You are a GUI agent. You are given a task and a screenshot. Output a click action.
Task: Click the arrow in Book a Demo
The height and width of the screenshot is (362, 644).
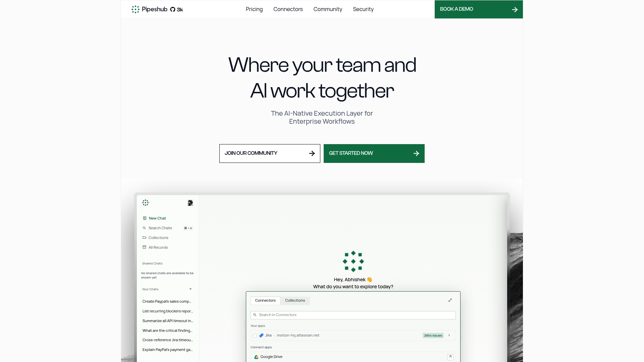pos(515,10)
